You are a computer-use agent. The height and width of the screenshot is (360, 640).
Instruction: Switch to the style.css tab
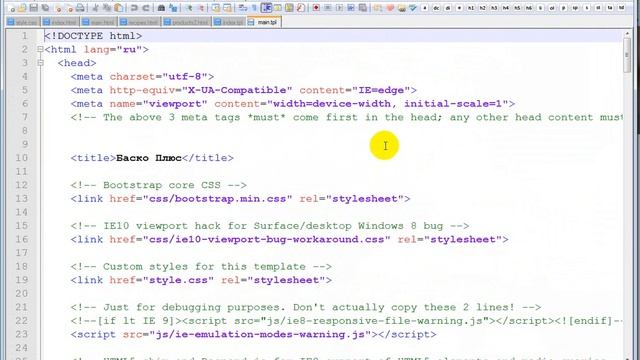[23, 22]
